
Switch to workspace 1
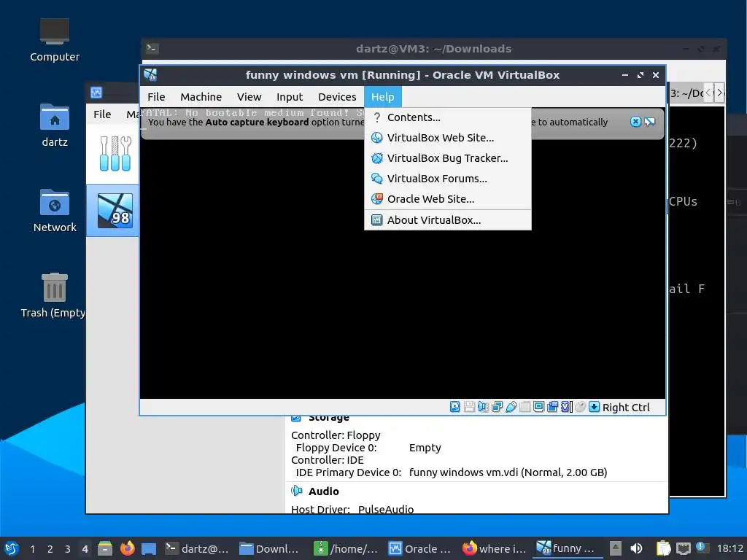32,548
